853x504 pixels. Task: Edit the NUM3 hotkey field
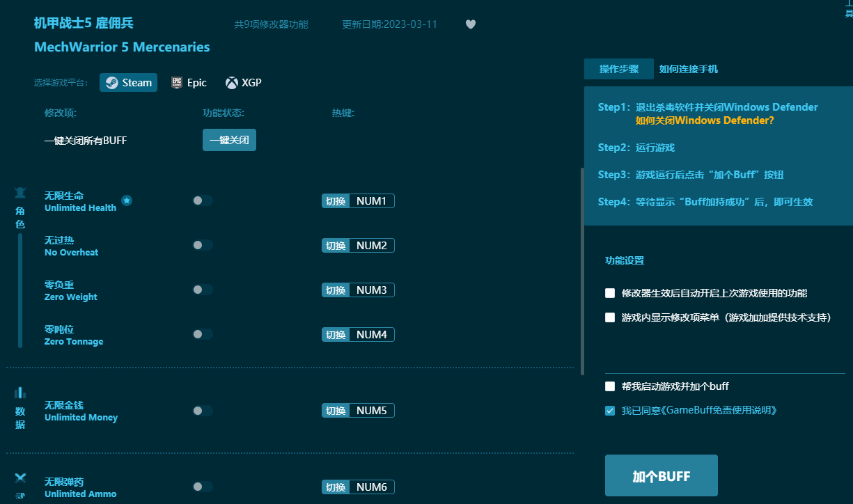coord(372,290)
